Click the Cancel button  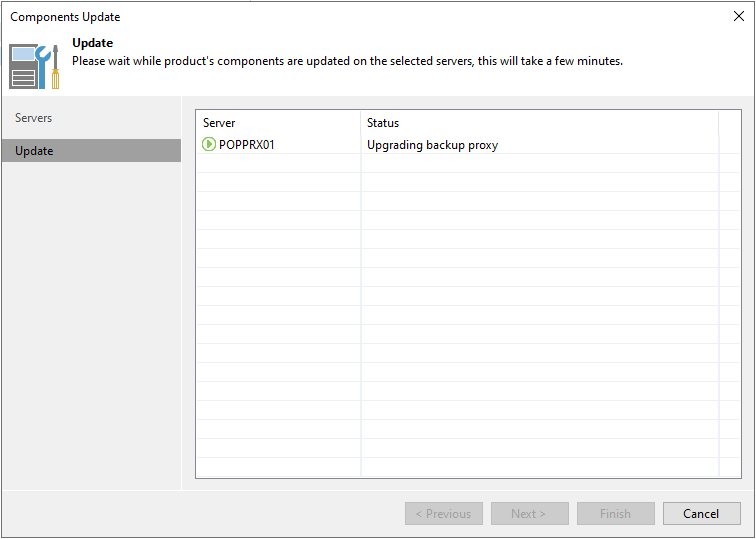tap(702, 513)
